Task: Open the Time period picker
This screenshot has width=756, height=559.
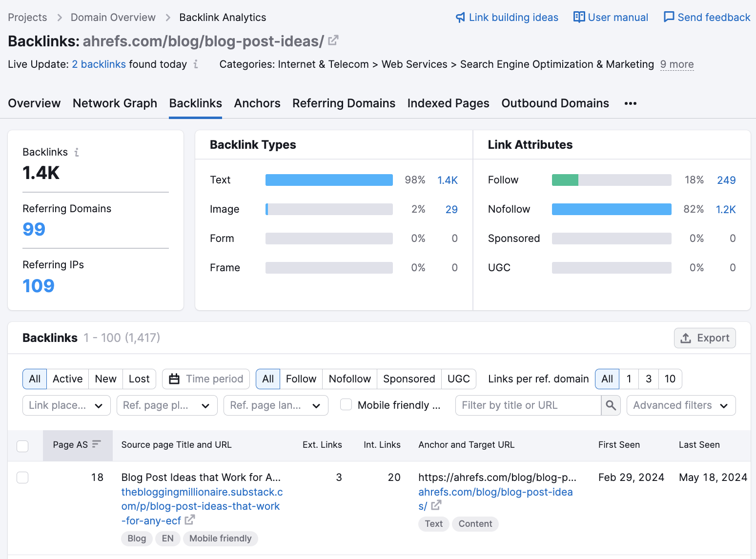Action: [206, 379]
